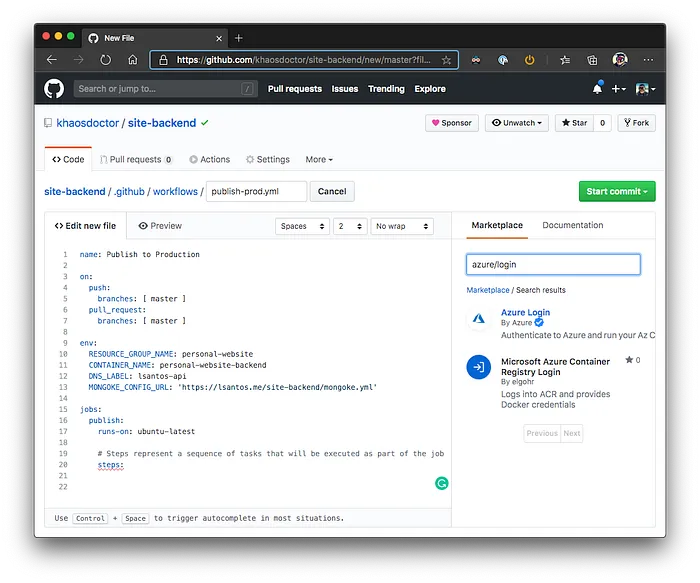Open Issues in top navigation
Viewport: 700px width, 583px height.
[x=345, y=89]
